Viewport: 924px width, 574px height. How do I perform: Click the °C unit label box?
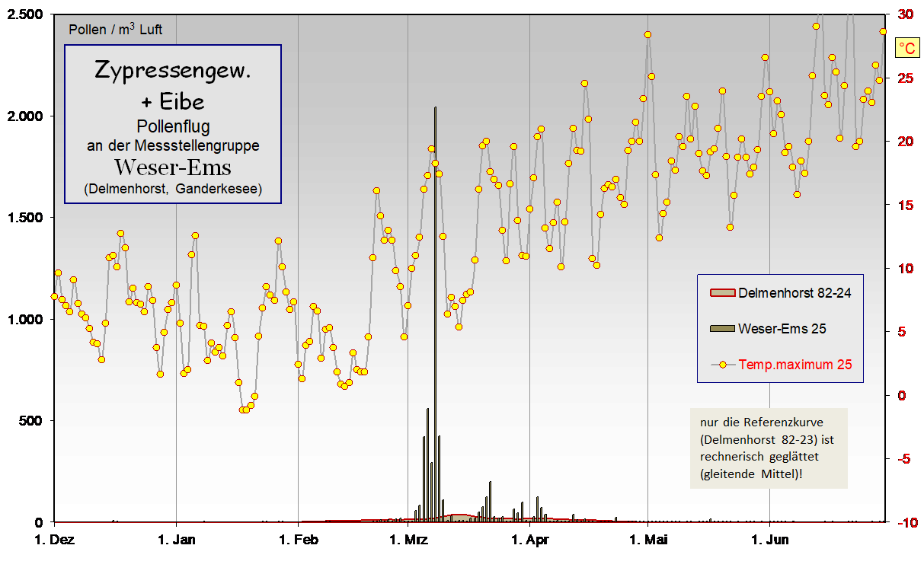click(x=907, y=49)
